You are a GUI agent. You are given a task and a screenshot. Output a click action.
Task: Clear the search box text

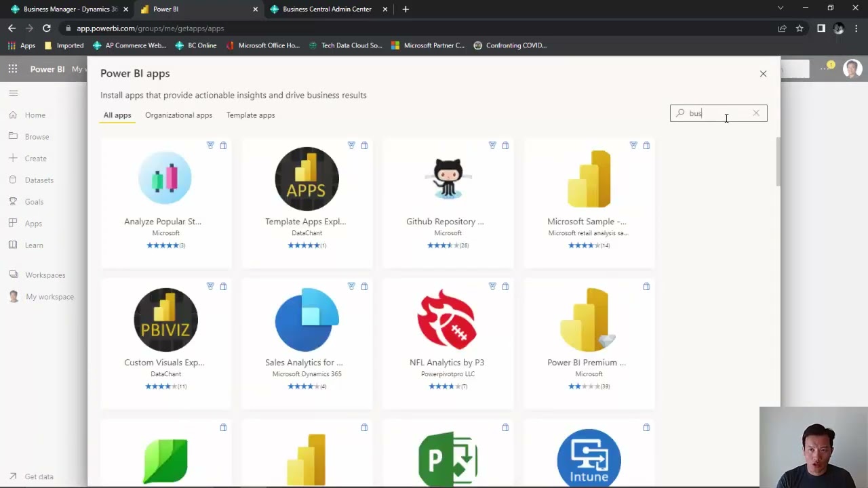tap(756, 113)
